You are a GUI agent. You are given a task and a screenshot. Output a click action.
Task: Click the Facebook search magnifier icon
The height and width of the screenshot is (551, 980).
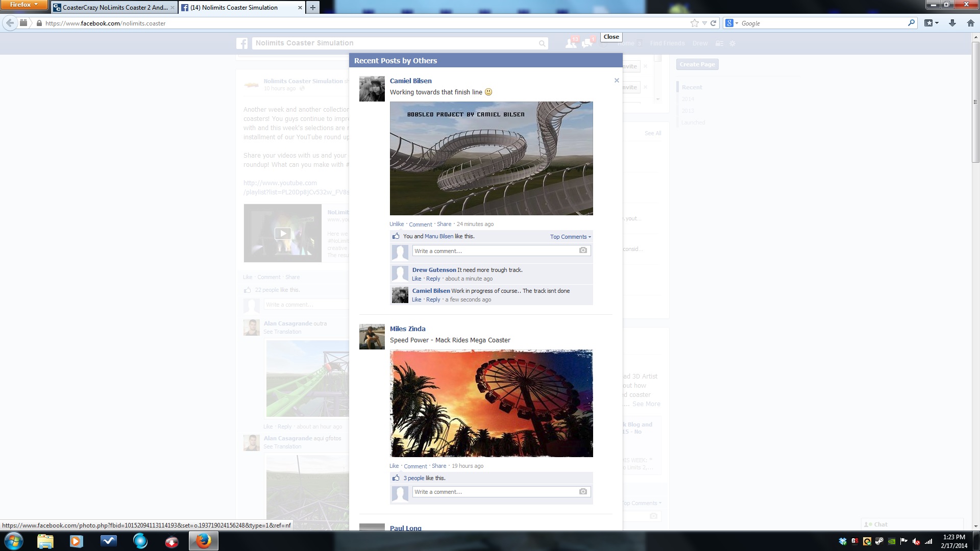[542, 43]
